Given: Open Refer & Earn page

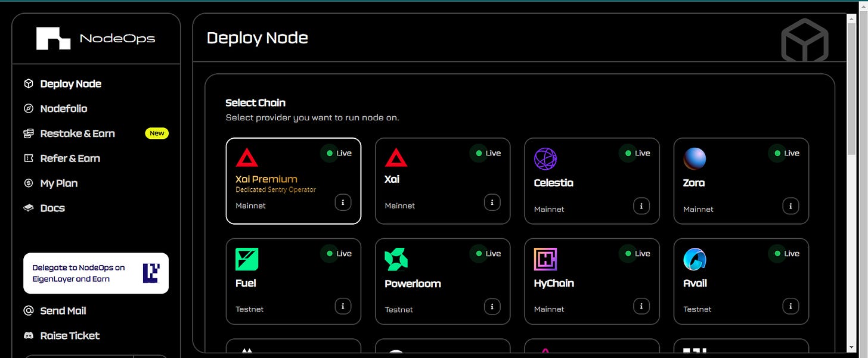Looking at the screenshot, I should (70, 158).
